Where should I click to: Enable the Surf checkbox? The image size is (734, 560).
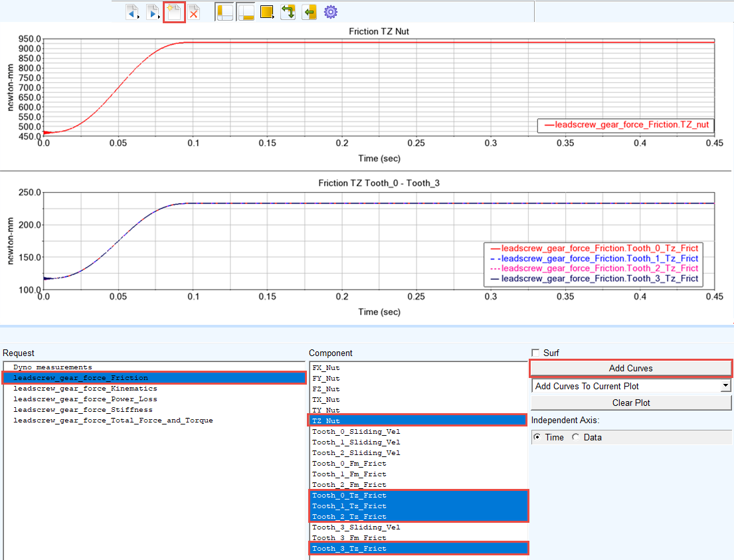[x=535, y=353]
